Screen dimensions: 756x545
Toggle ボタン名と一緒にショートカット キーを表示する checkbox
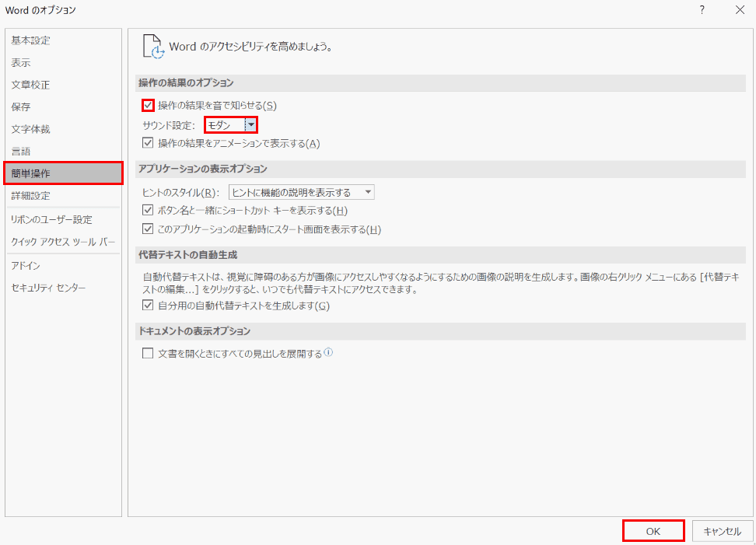[x=148, y=210]
